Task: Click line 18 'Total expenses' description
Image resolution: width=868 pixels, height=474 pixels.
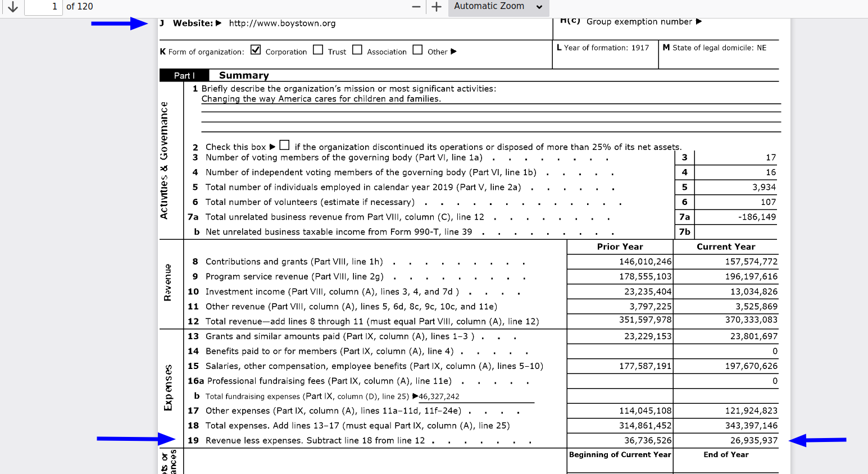Action: pyautogui.click(x=357, y=426)
